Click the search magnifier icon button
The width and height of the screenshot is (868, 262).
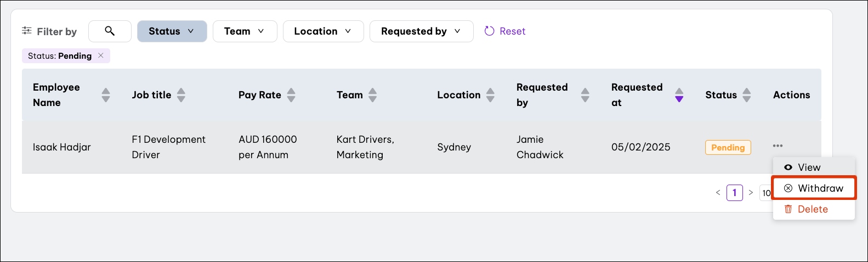[x=110, y=31]
